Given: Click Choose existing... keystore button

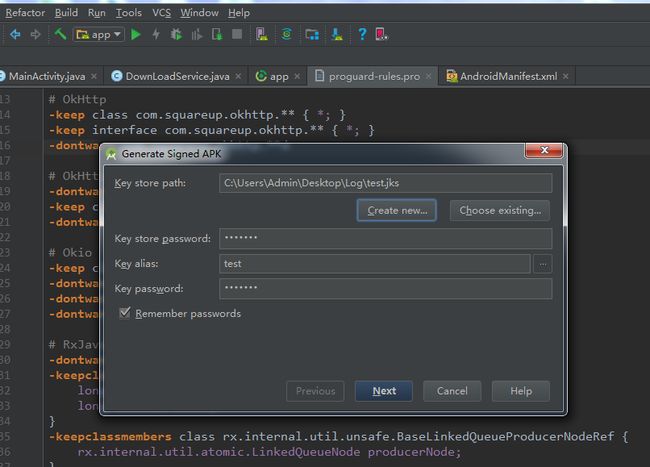Looking at the screenshot, I should point(500,211).
